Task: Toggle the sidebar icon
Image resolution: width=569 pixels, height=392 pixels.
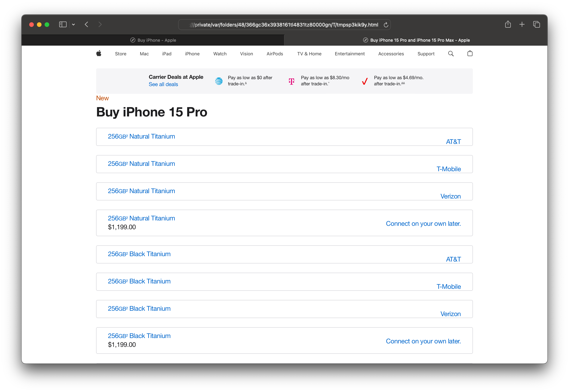Action: [x=63, y=24]
